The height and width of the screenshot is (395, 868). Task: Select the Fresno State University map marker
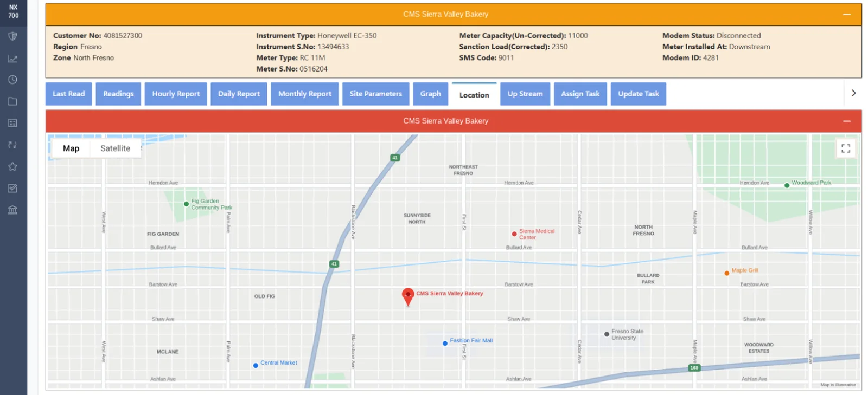607,334
